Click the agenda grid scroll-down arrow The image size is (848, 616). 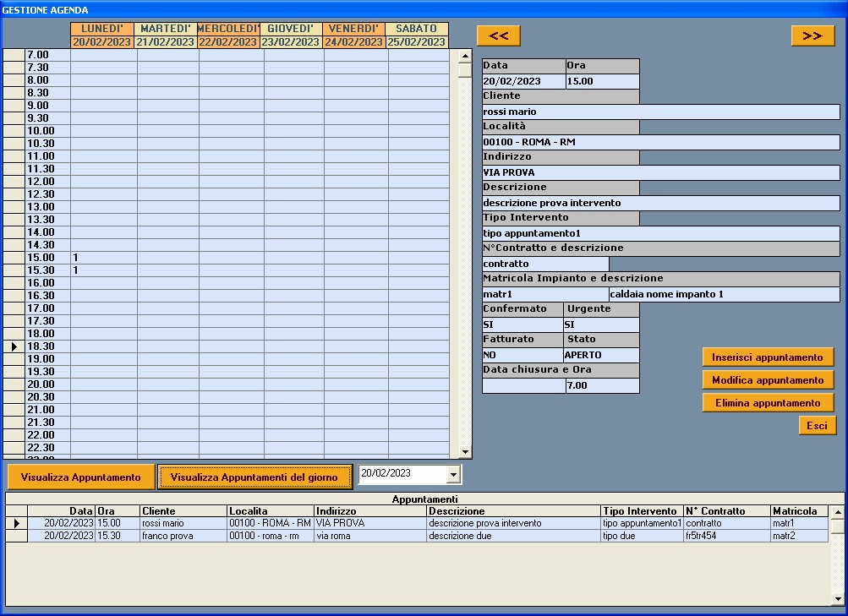[x=464, y=452]
